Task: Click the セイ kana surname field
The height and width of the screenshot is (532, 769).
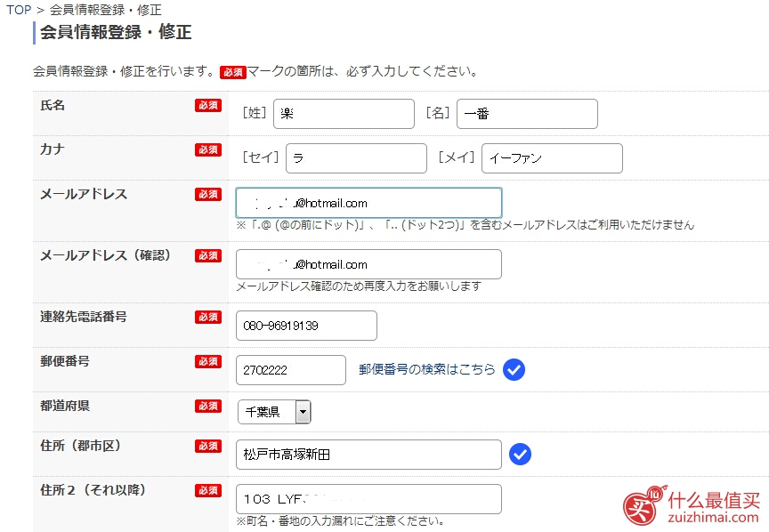Action: [356, 158]
